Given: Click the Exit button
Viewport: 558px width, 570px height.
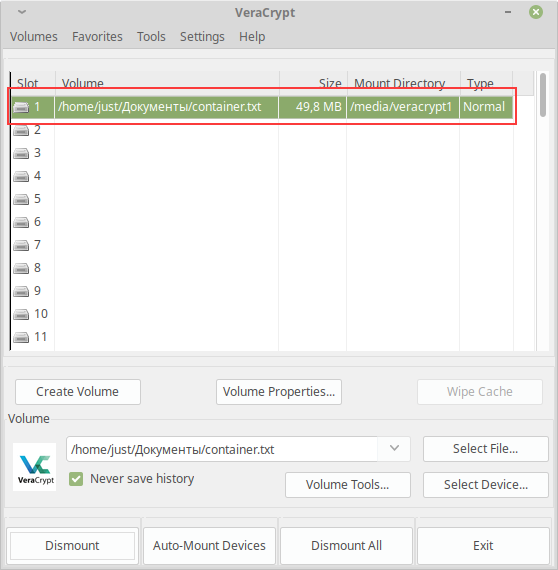Looking at the screenshot, I should coord(483,546).
